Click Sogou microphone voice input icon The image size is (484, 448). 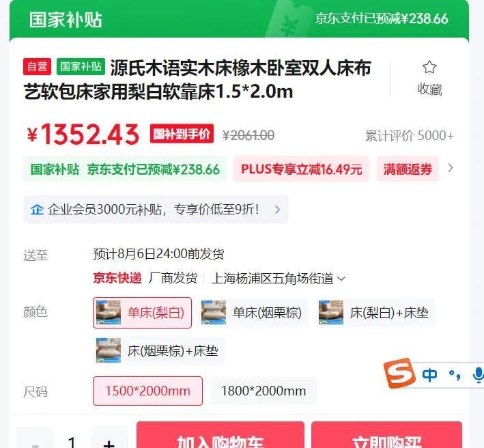(478, 375)
